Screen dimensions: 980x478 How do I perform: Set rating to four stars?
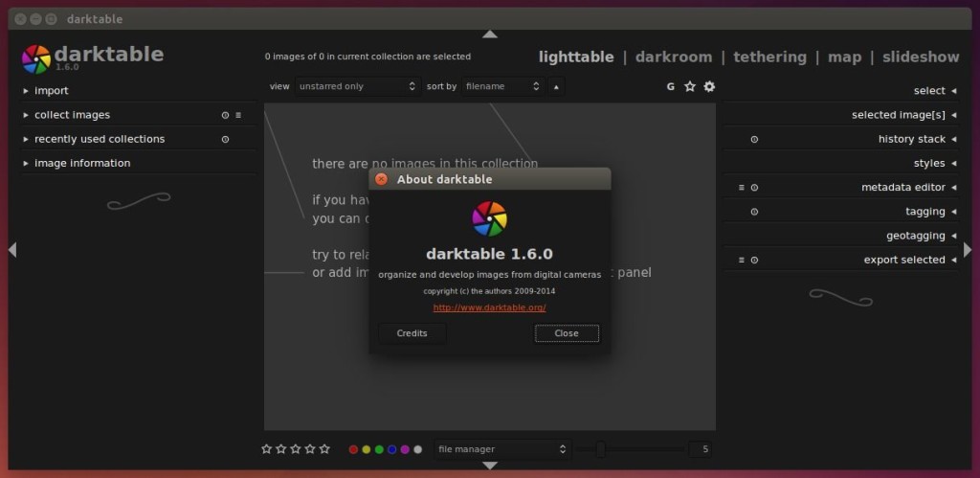310,448
